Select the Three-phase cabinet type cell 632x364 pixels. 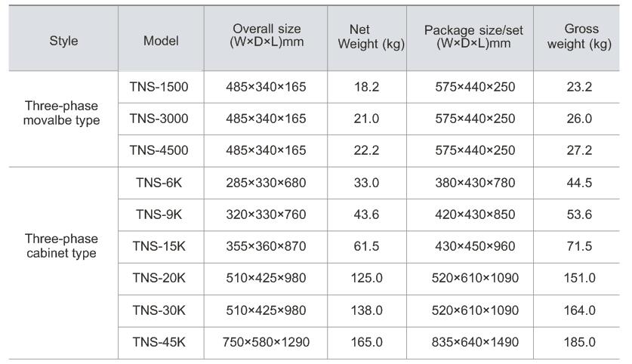[x=62, y=246]
